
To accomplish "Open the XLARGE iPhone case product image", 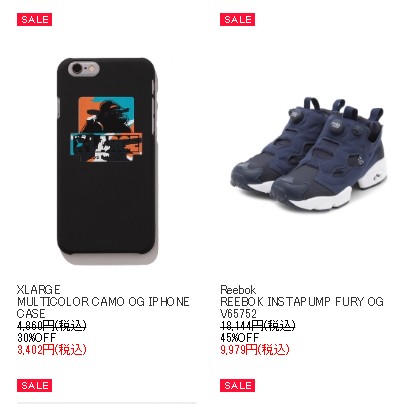I will 107,161.
